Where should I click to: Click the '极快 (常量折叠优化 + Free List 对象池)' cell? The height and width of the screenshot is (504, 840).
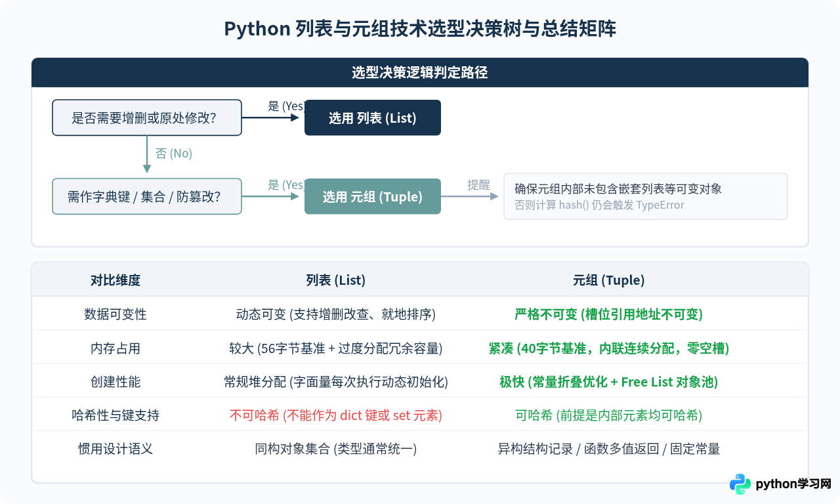pos(609,381)
